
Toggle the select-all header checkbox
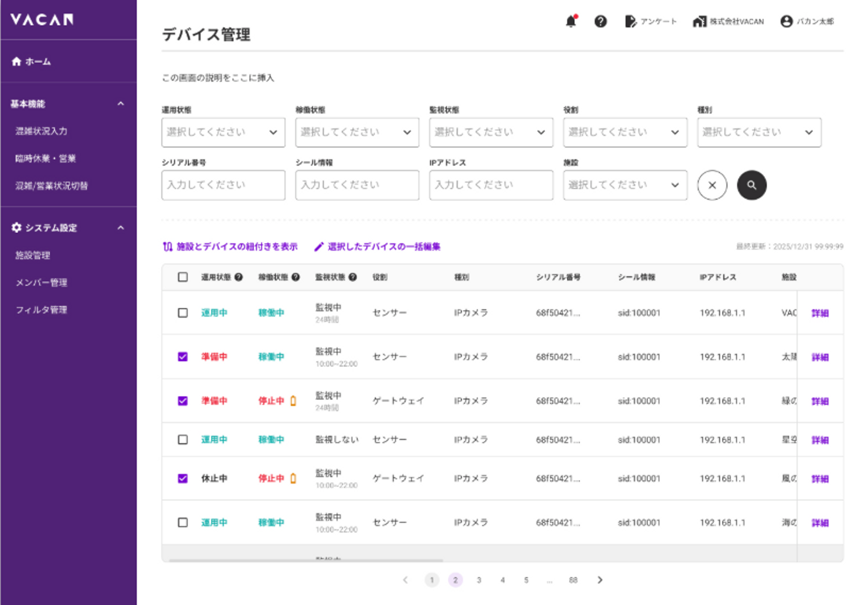pyautogui.click(x=183, y=277)
